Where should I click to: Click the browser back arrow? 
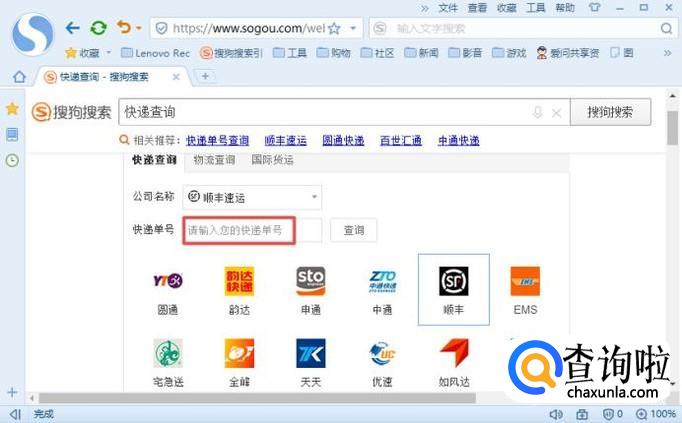[73, 28]
